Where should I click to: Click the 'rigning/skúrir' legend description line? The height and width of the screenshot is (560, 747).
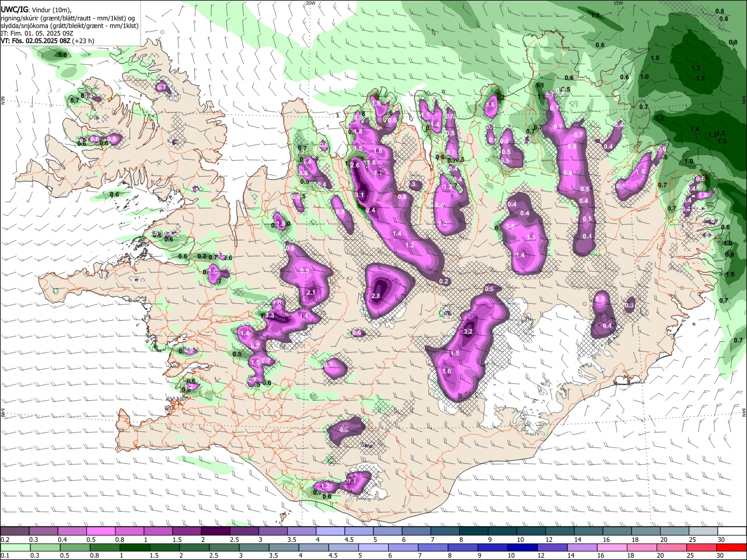(x=67, y=18)
